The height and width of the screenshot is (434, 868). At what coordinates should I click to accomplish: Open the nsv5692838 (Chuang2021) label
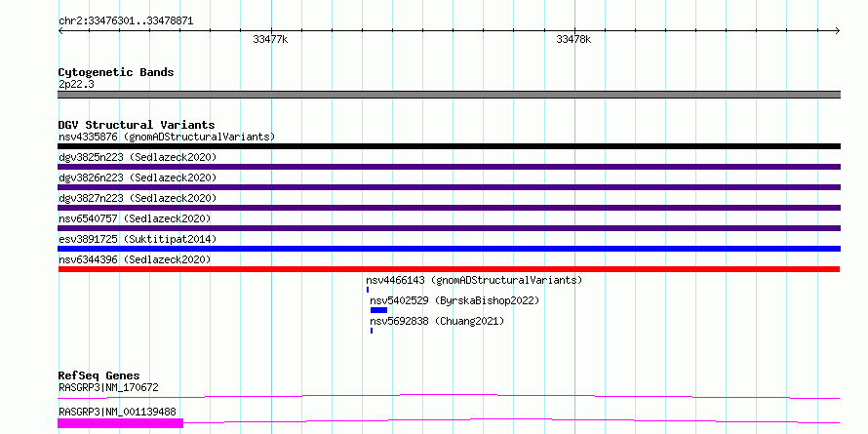coord(437,321)
